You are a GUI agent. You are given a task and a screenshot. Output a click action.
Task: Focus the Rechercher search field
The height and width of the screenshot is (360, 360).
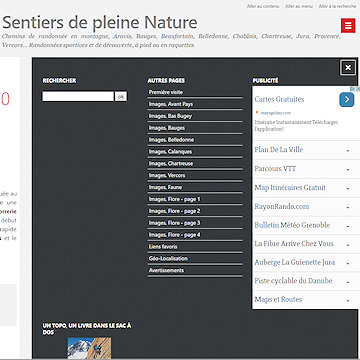click(78, 97)
